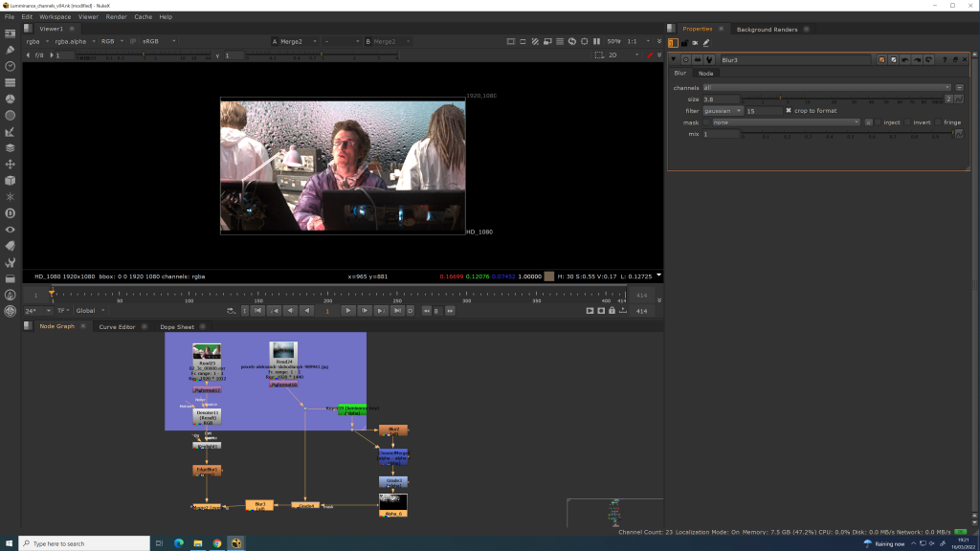Switch to the Dope Sheet tab
Image resolution: width=980 pixels, height=551 pixels.
coord(177,327)
